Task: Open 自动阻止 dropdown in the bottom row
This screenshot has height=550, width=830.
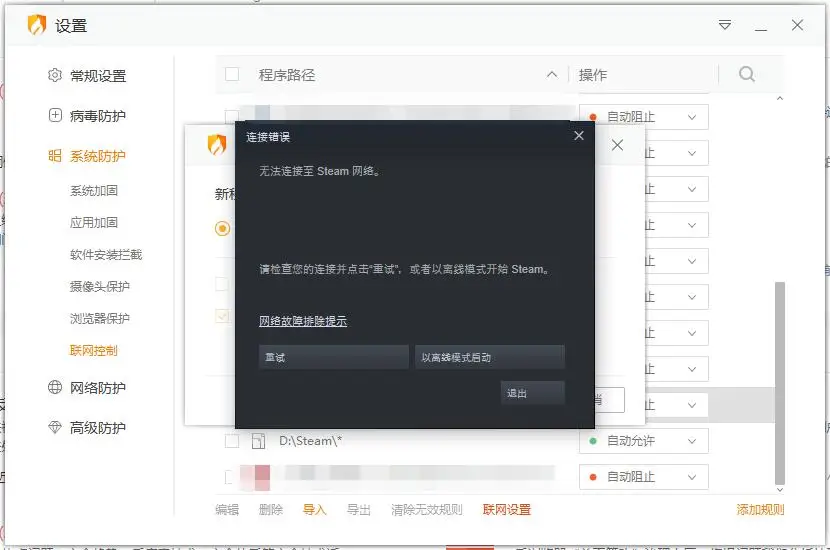Action: [644, 477]
